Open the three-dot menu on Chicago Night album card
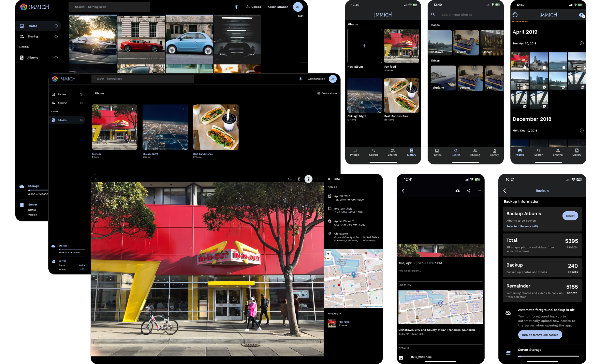 (183, 109)
